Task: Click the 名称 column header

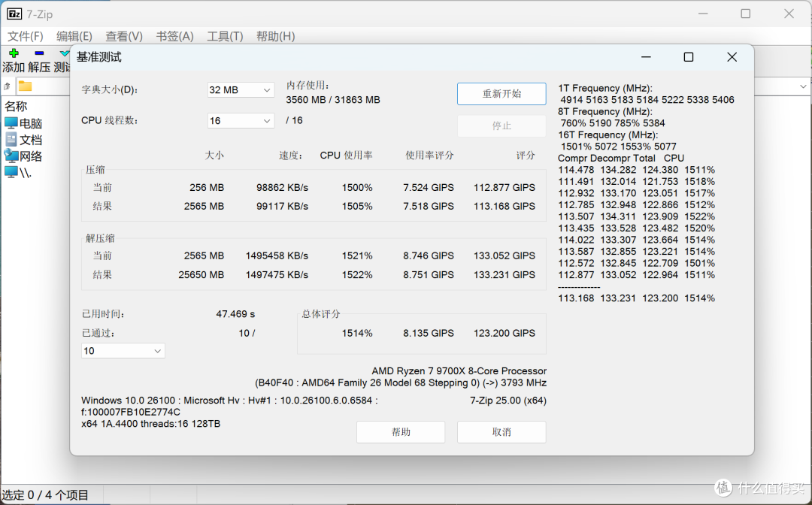Action: coord(16,107)
